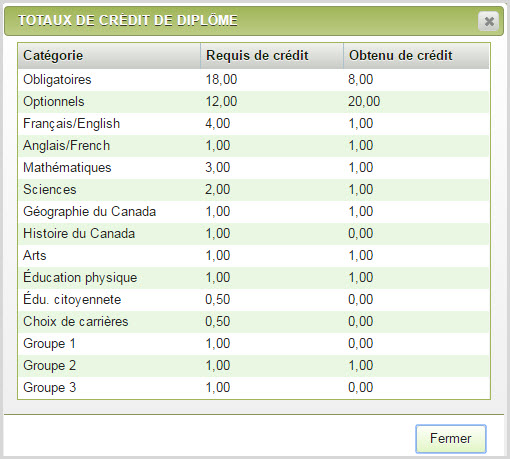The width and height of the screenshot is (510, 459).
Task: Select the Groupe 2 row
Action: [x=254, y=366]
